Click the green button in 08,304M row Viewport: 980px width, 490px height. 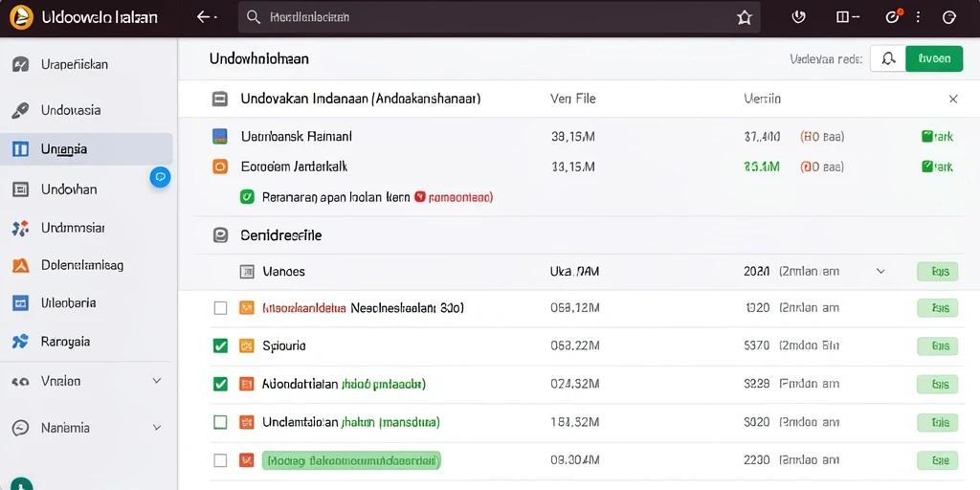937,460
